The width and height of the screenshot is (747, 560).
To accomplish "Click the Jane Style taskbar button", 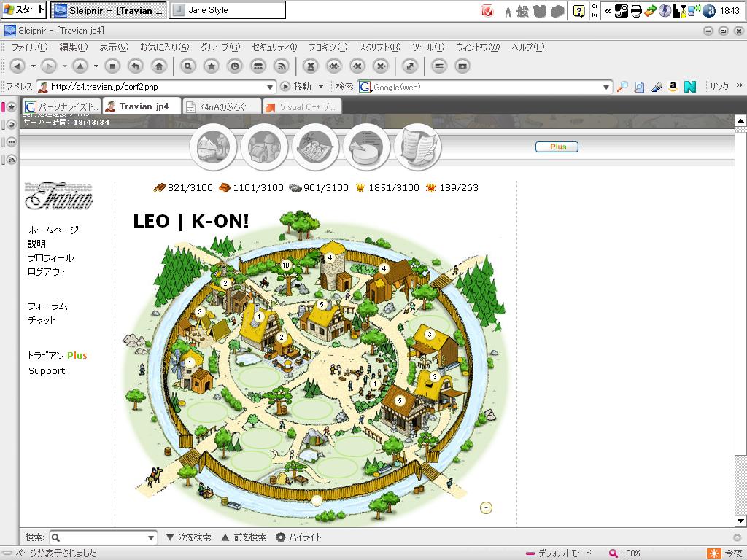I will 228,10.
